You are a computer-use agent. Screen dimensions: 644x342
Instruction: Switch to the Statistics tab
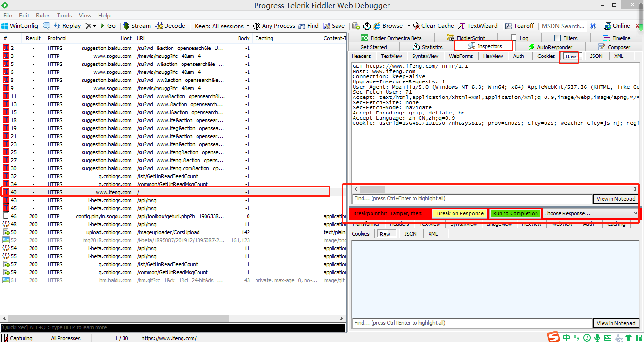[x=427, y=47]
